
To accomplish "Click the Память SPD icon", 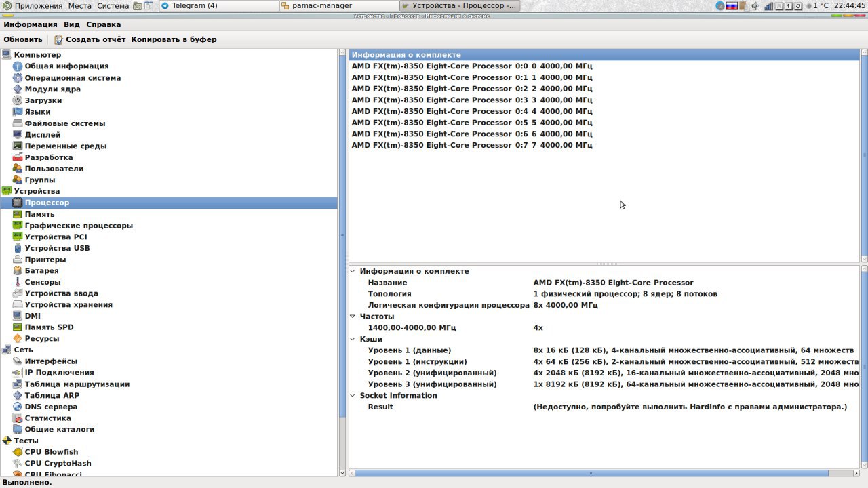I will coord(18,327).
